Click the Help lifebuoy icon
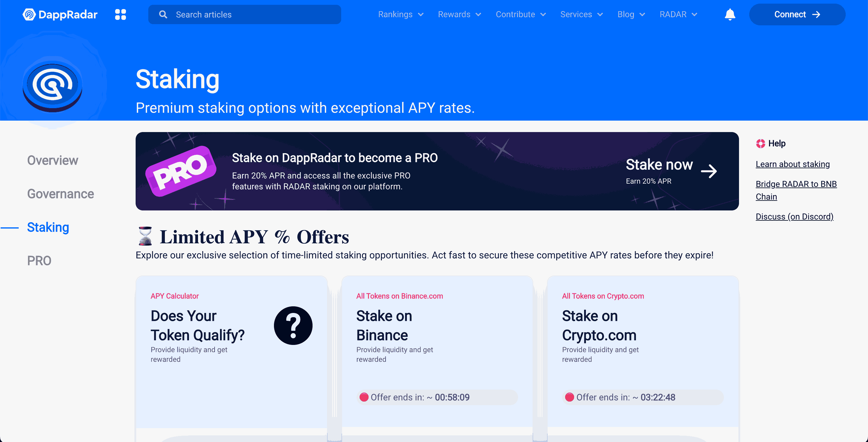Screen dimensions: 868x442 click(x=760, y=144)
